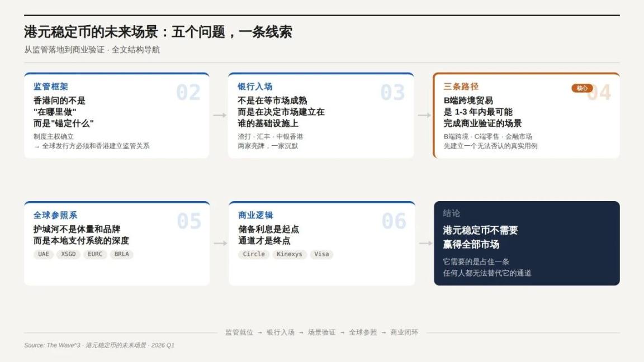Click 场景验证 in the footer flow

[x=321, y=332]
